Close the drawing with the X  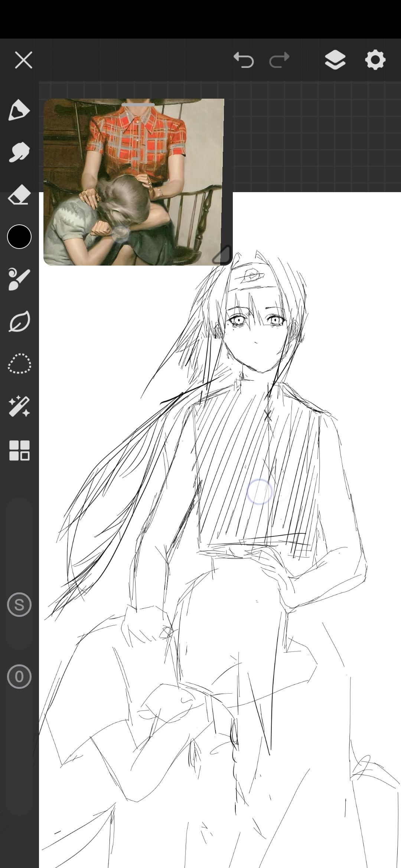point(24,60)
